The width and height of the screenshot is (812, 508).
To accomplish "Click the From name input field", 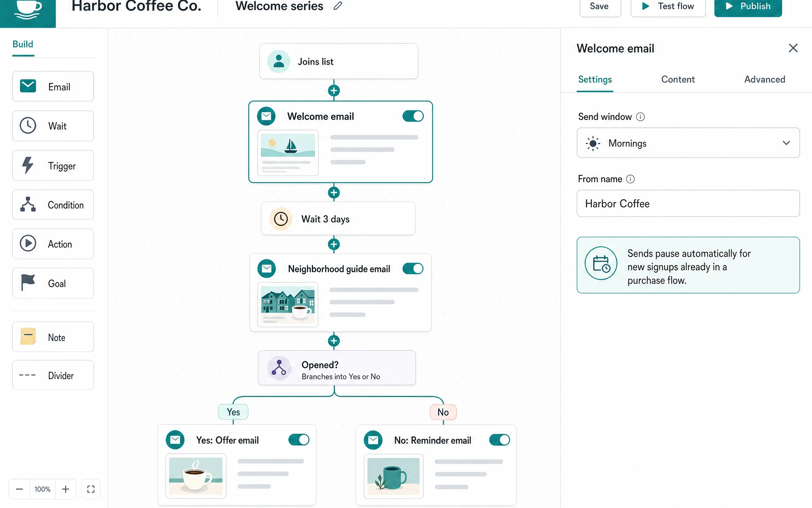I will (x=688, y=204).
